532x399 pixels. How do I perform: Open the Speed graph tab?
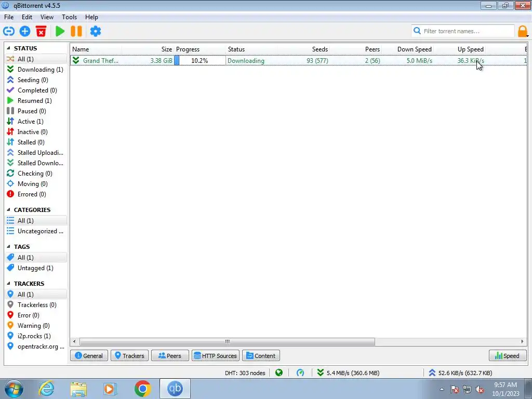[x=508, y=355]
